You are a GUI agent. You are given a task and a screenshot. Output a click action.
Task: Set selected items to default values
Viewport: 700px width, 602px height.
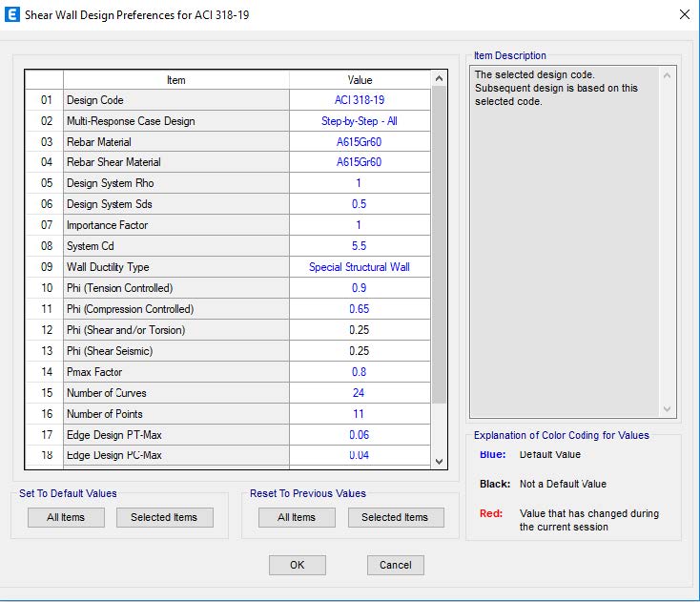pyautogui.click(x=165, y=517)
